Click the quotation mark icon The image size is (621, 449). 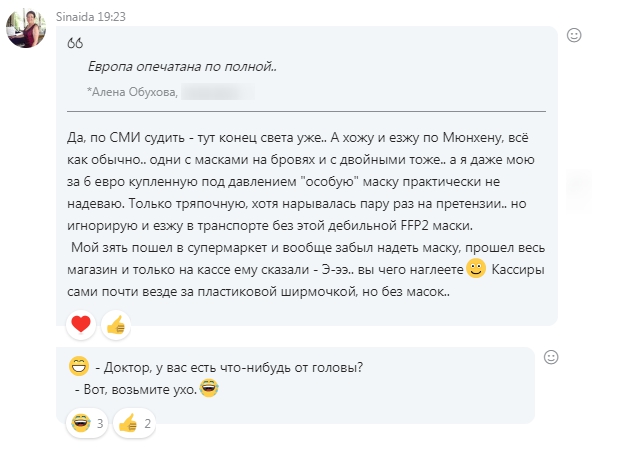75,43
